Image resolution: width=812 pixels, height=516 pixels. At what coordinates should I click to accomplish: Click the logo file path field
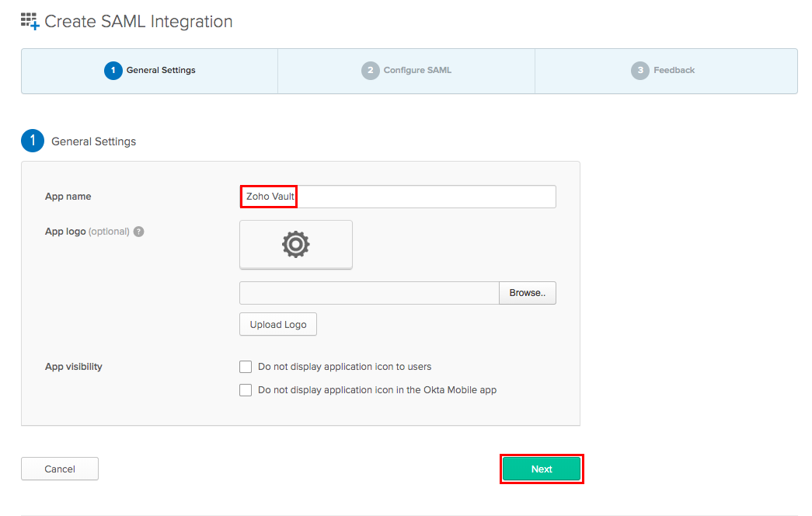(x=369, y=293)
